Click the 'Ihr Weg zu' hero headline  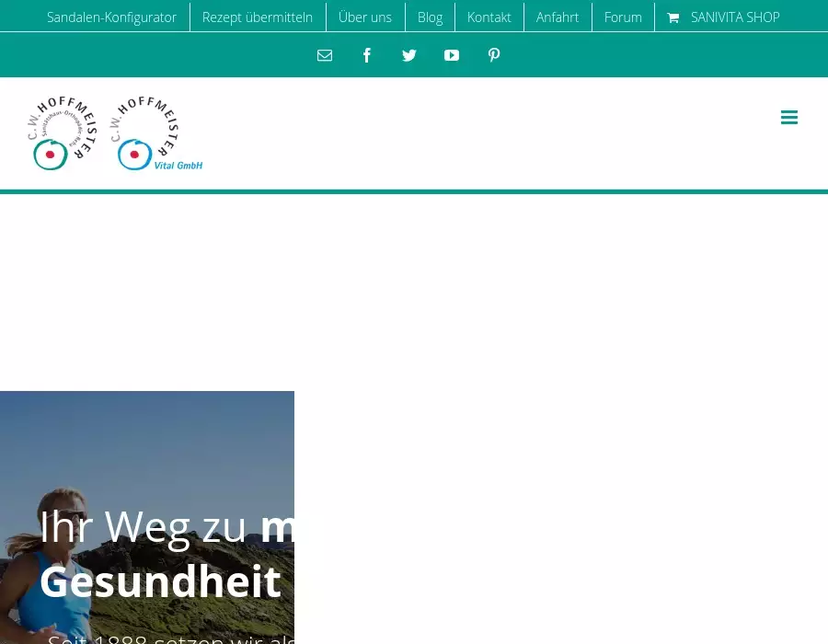pyautogui.click(x=144, y=527)
